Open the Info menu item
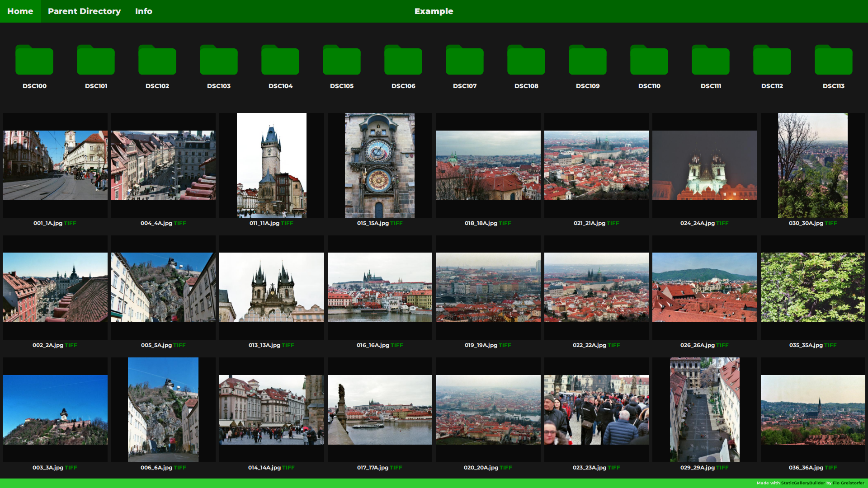The image size is (868, 488). tap(144, 11)
